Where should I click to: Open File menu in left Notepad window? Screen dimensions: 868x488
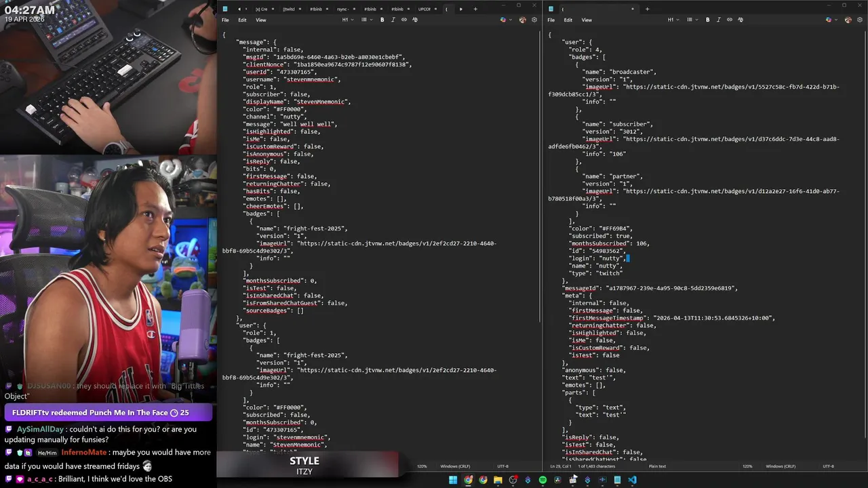coord(225,20)
